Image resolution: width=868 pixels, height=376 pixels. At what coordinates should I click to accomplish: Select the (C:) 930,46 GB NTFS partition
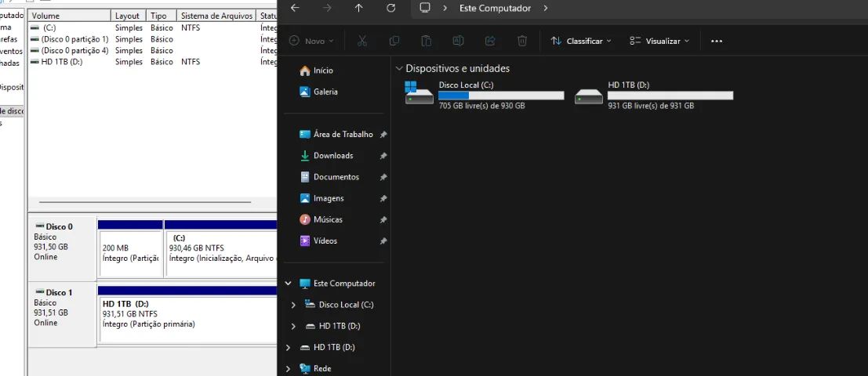(221, 253)
